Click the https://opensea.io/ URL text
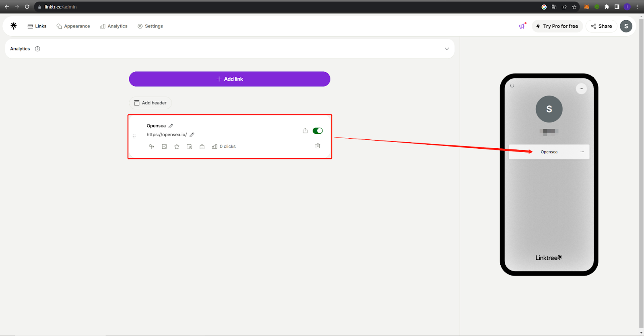The width and height of the screenshot is (644, 336). point(167,135)
